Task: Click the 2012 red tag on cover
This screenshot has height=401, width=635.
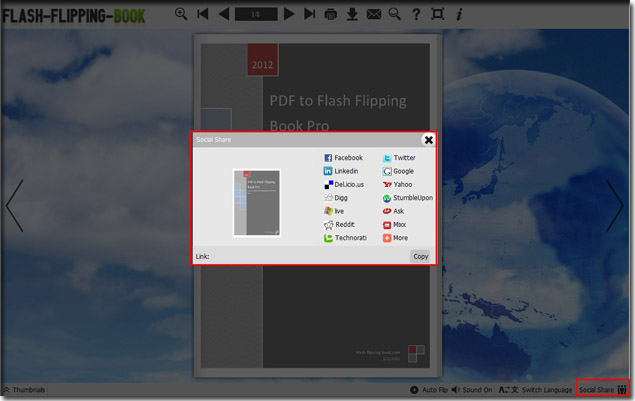Action: point(263,60)
